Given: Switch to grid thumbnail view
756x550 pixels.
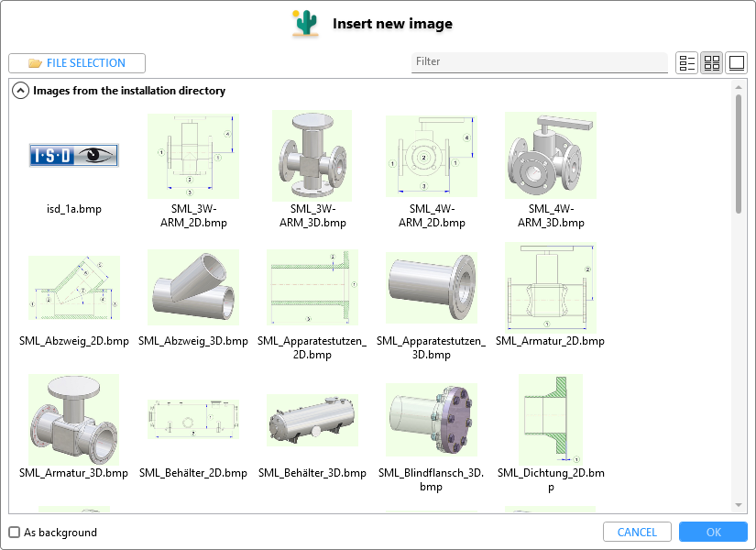Looking at the screenshot, I should point(712,63).
